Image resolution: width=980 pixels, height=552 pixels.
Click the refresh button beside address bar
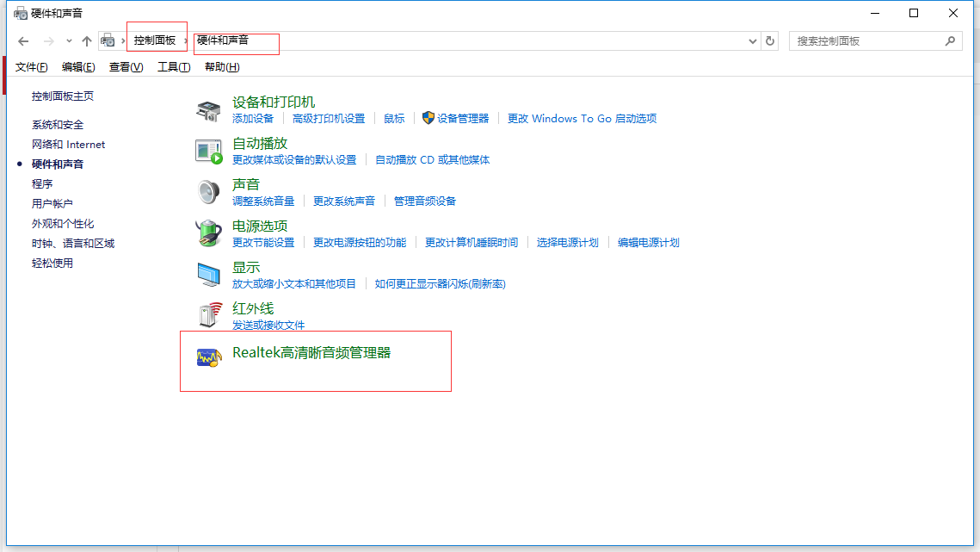(770, 40)
